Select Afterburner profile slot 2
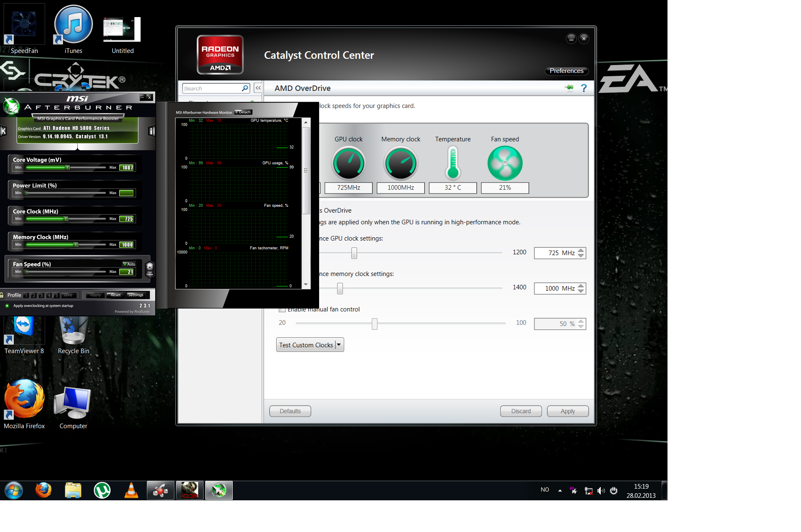 (34, 295)
